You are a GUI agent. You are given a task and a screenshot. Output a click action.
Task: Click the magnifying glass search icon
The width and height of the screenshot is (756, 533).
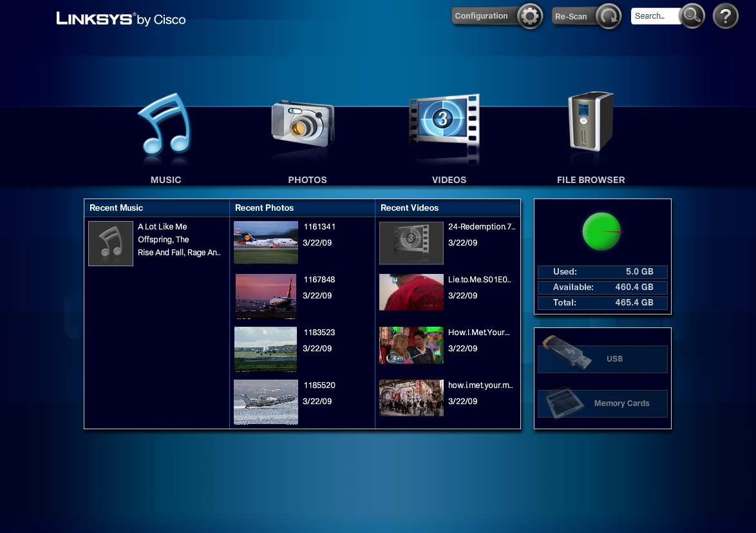691,16
